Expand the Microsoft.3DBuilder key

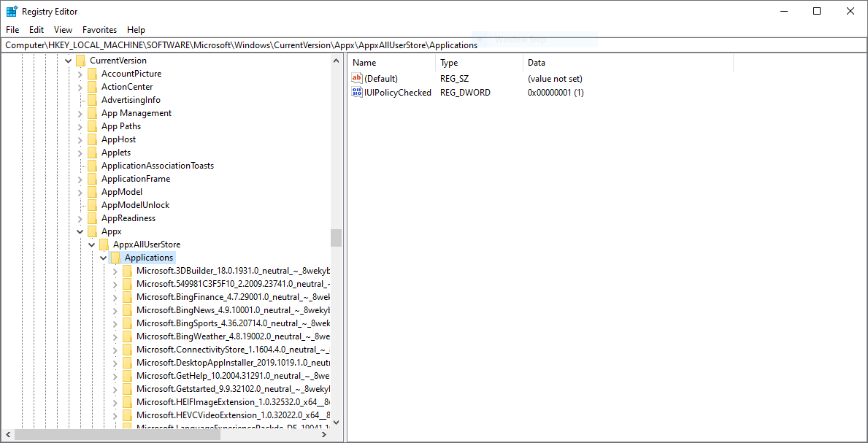coord(115,270)
